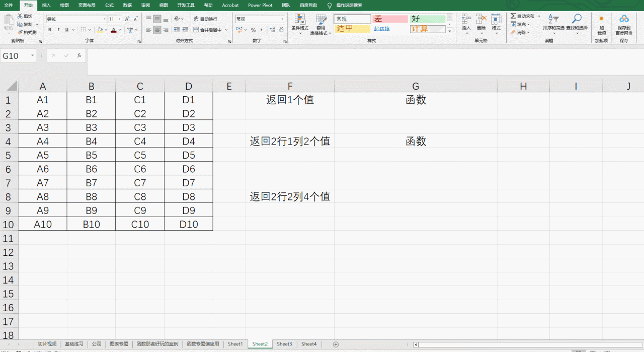Image resolution: width=644 pixels, height=352 pixels.
Task: Click AutoSum (自动求和)
Action: point(523,16)
